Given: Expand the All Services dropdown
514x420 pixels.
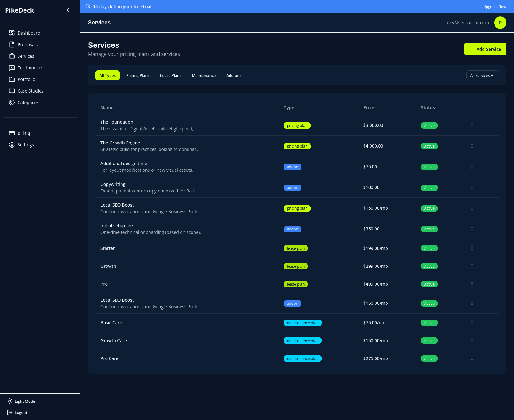Looking at the screenshot, I should click(482, 75).
